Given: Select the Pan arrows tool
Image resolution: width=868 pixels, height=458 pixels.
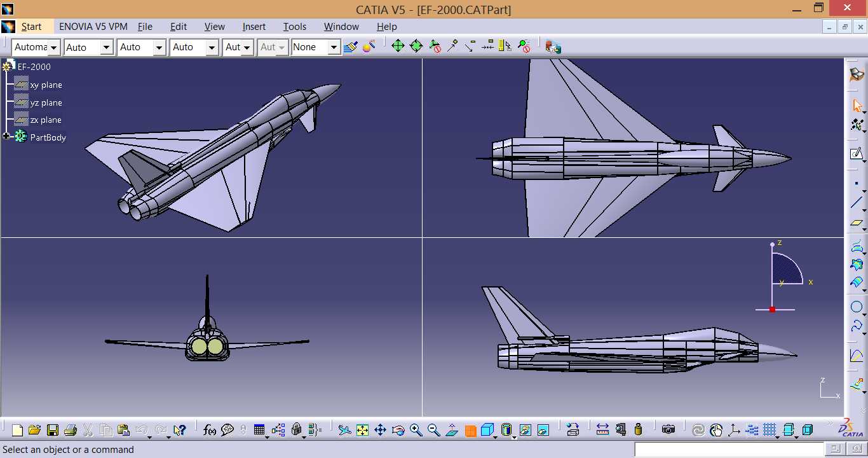Looking at the screenshot, I should 380,431.
